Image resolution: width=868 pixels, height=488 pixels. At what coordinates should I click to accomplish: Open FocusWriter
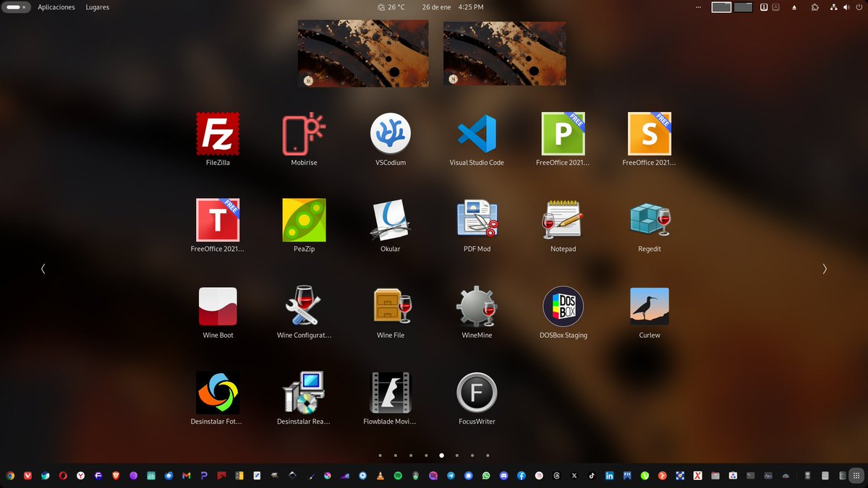point(477,398)
